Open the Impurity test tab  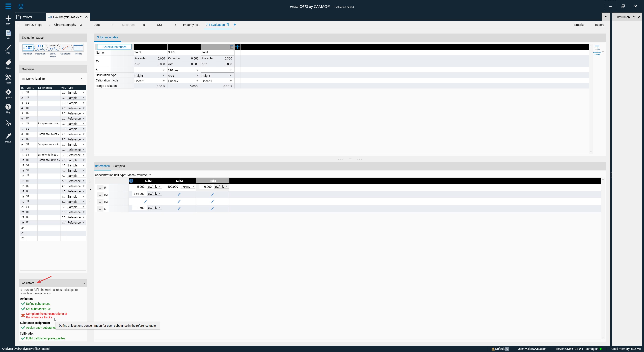[x=191, y=25]
